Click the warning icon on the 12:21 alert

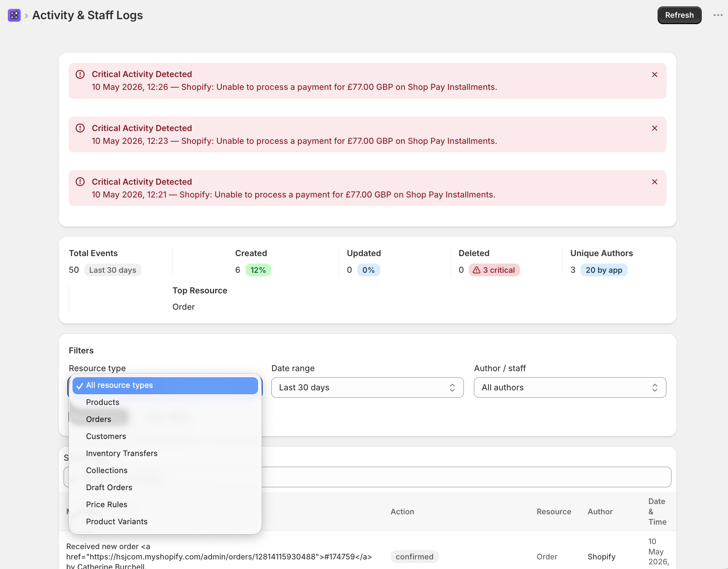(80, 182)
